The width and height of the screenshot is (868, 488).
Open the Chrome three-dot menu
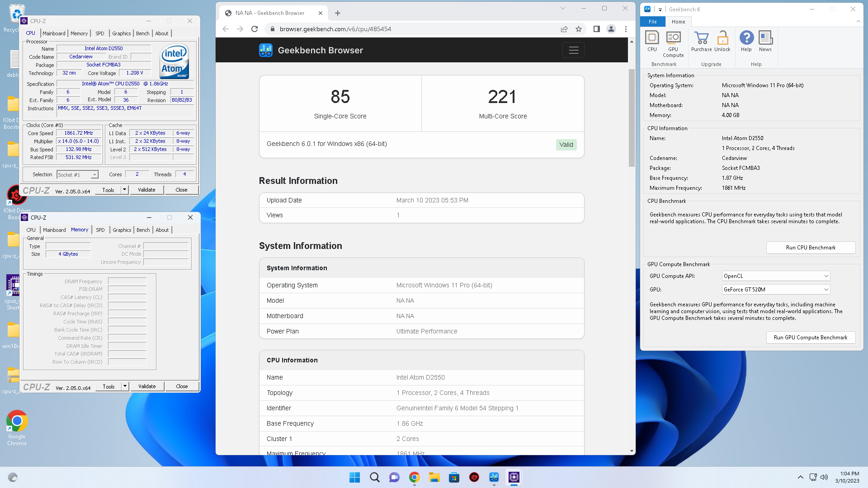pos(626,29)
